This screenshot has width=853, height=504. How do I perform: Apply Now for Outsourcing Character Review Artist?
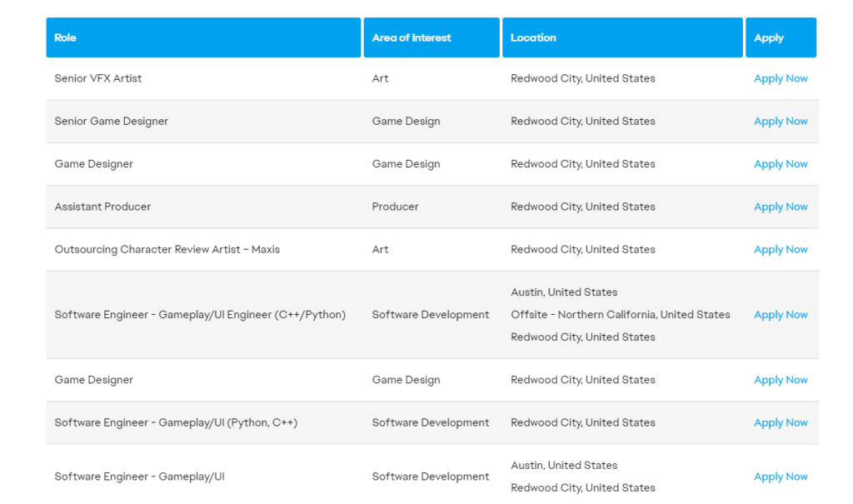click(x=781, y=250)
